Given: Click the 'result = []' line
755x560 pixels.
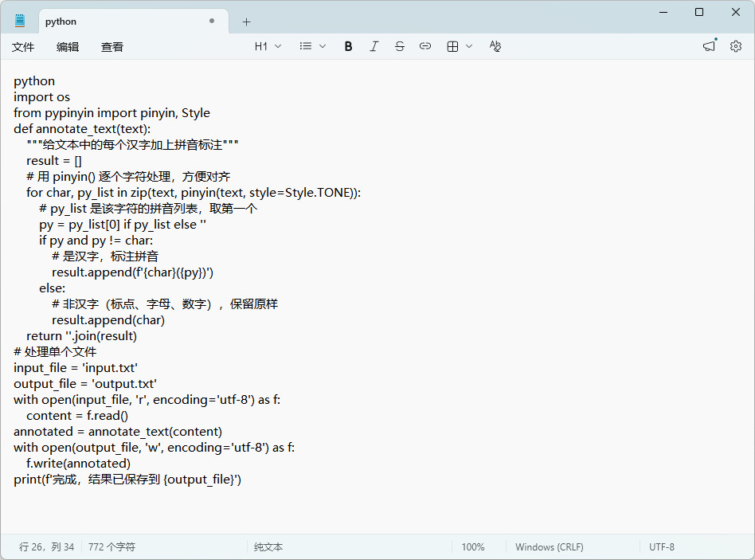Looking at the screenshot, I should [x=54, y=160].
